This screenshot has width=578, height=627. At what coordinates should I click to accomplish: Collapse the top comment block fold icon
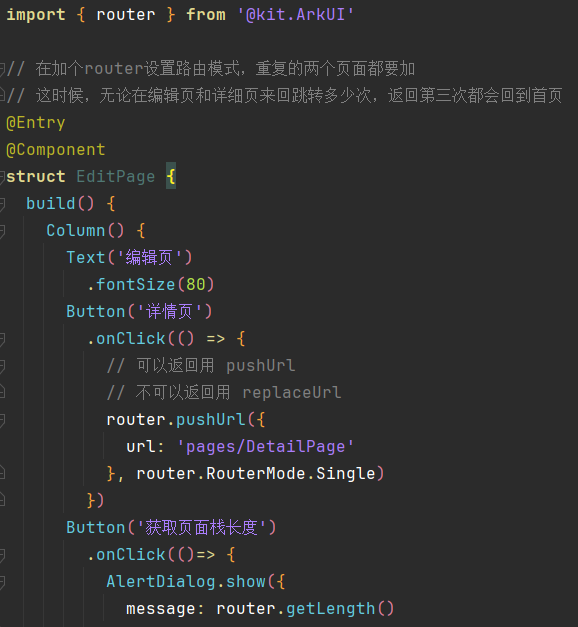click(x=2, y=69)
